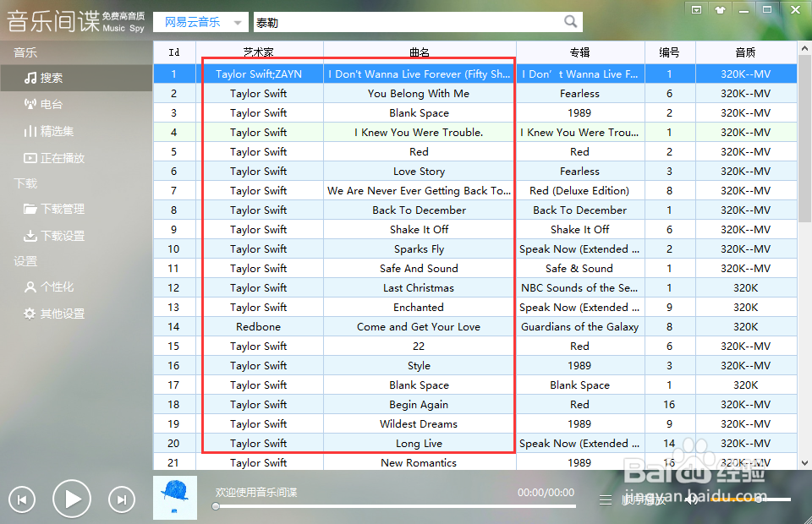The height and width of the screenshot is (524, 812).
Task: Click the scrollbar up arrow
Action: point(804,48)
